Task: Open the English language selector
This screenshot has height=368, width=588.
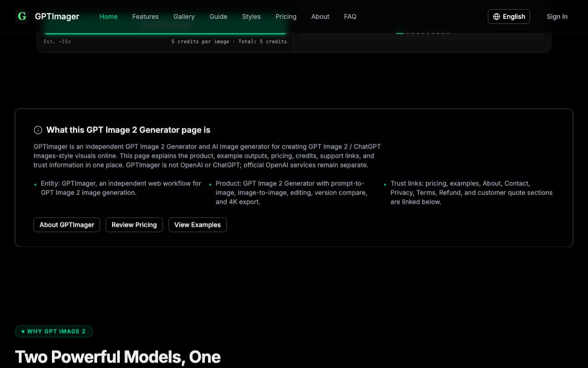Action: (509, 17)
